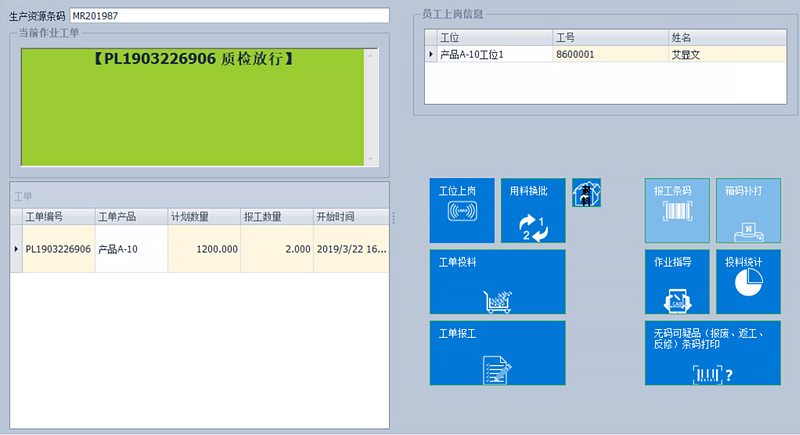
Task: Open the 投料统计 pie chart tile
Action: [x=748, y=282]
